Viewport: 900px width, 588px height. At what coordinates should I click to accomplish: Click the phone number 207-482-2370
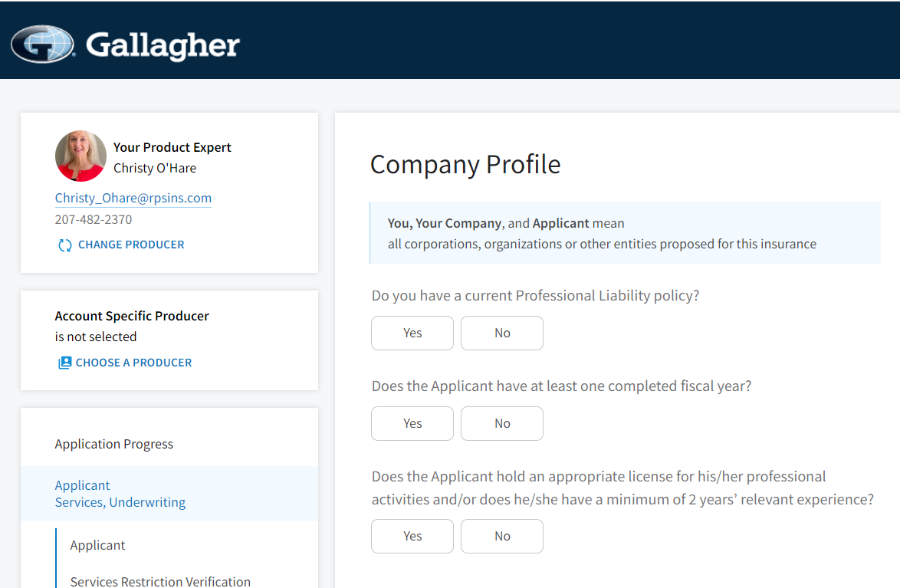pyautogui.click(x=94, y=219)
